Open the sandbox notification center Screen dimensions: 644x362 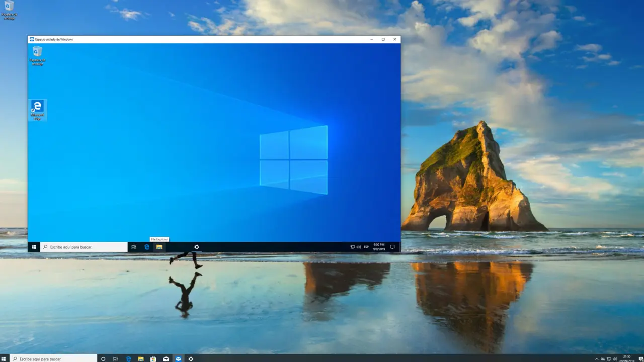pos(392,247)
